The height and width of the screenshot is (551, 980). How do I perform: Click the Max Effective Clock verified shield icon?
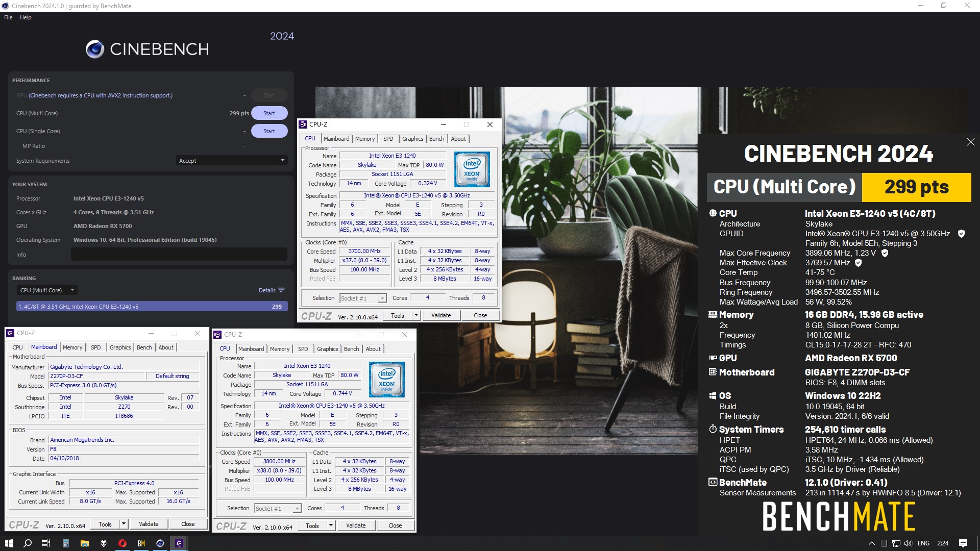click(x=858, y=263)
